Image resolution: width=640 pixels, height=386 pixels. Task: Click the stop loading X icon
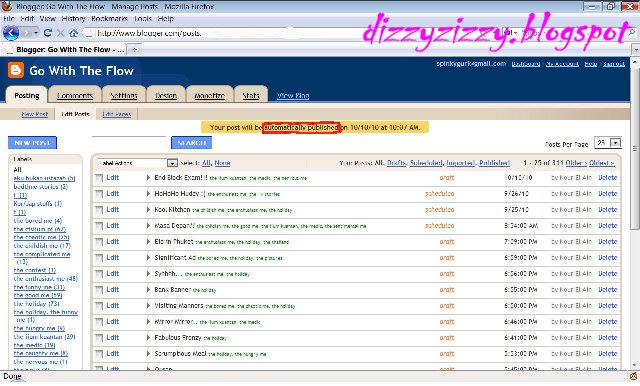60,33
